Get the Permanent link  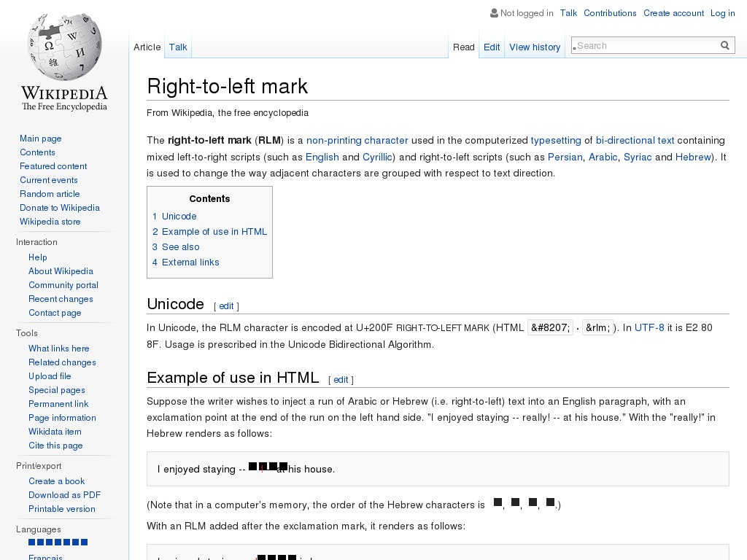pyautogui.click(x=58, y=404)
